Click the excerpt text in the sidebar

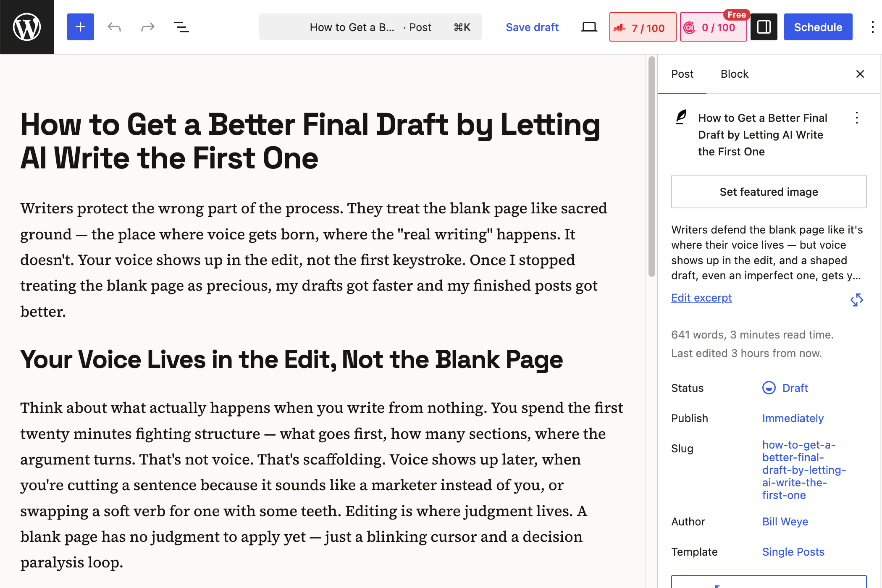[767, 252]
